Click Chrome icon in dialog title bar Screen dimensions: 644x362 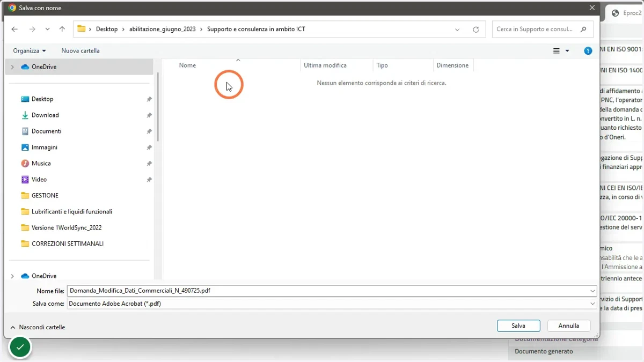pyautogui.click(x=12, y=8)
